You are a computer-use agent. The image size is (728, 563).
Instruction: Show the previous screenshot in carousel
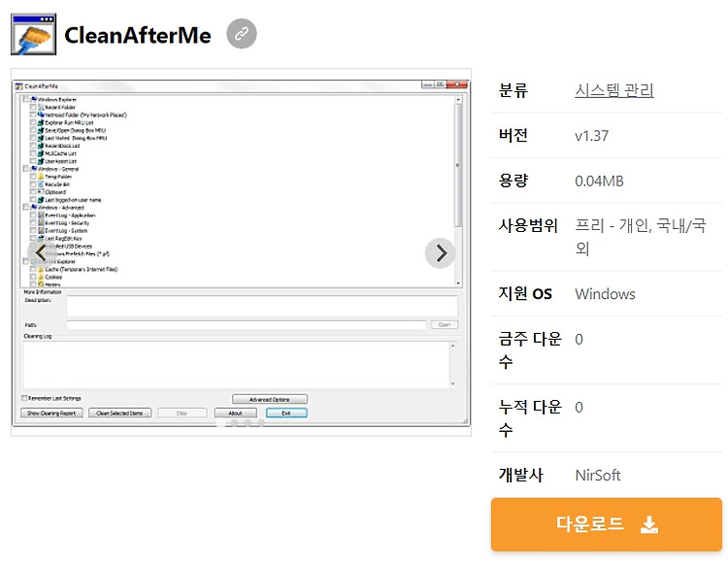[x=41, y=253]
